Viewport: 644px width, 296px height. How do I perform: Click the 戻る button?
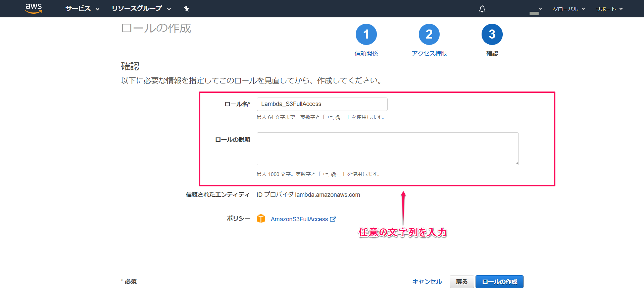tap(462, 282)
